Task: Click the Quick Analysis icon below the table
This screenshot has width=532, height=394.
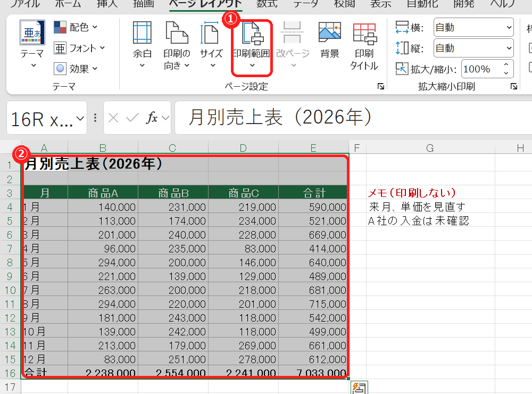Action: click(x=360, y=388)
